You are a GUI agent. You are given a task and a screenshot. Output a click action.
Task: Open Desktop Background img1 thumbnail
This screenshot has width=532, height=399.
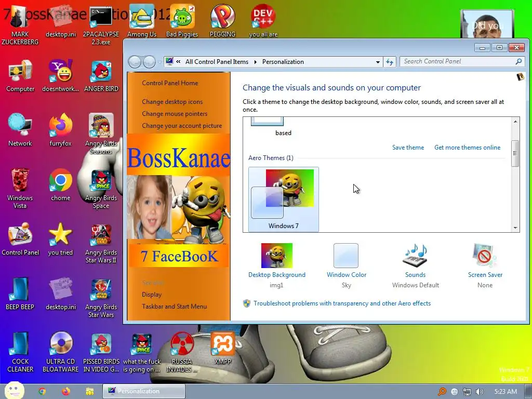(276, 256)
